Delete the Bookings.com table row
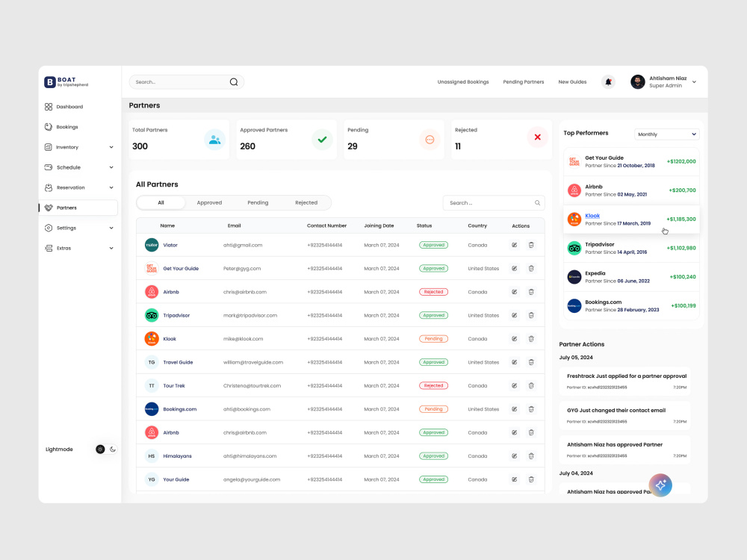 [x=531, y=409]
